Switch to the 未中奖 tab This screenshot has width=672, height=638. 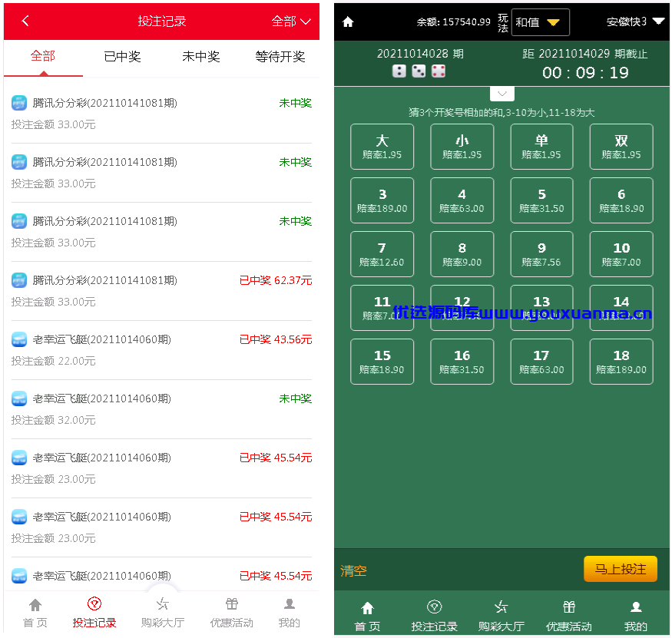pyautogui.click(x=201, y=56)
